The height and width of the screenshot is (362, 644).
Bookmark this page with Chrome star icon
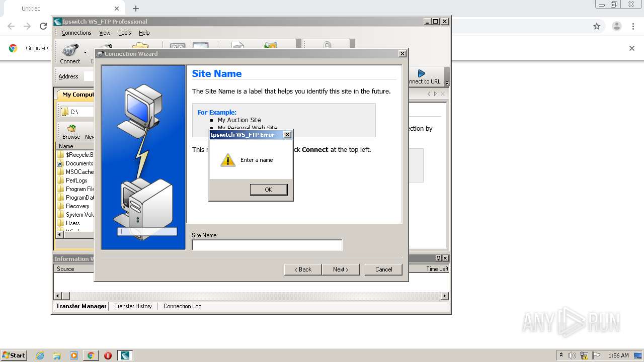point(597,26)
